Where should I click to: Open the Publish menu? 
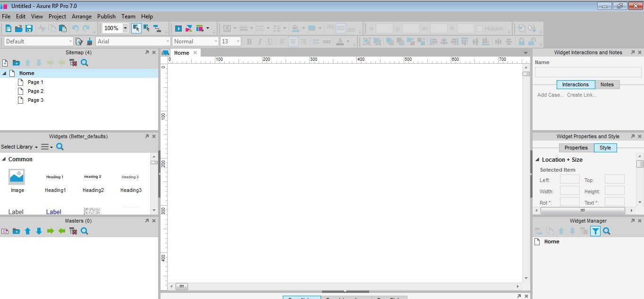(x=106, y=16)
